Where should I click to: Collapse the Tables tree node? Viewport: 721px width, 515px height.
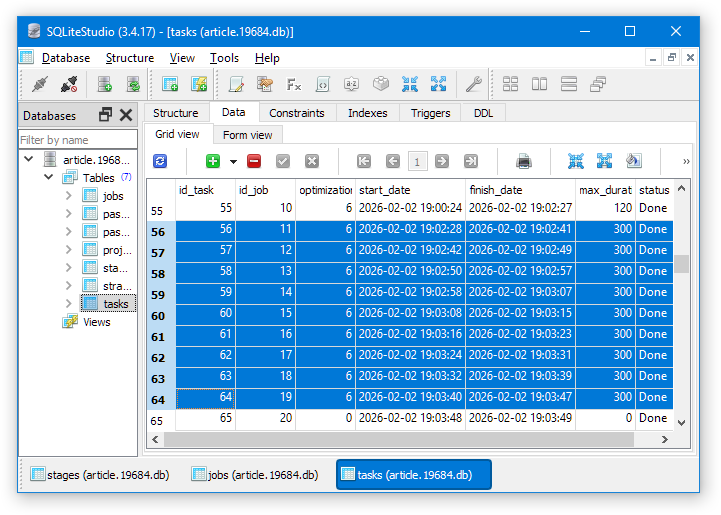tap(48, 177)
